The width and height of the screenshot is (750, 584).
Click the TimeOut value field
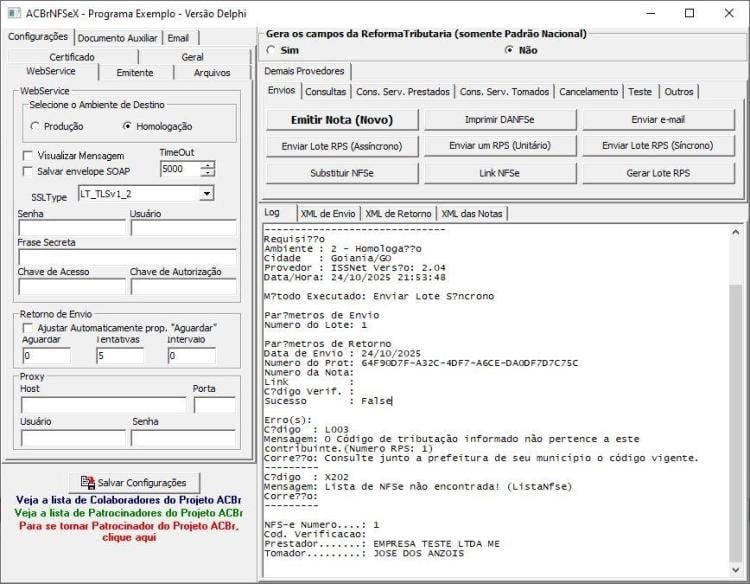[x=180, y=169]
